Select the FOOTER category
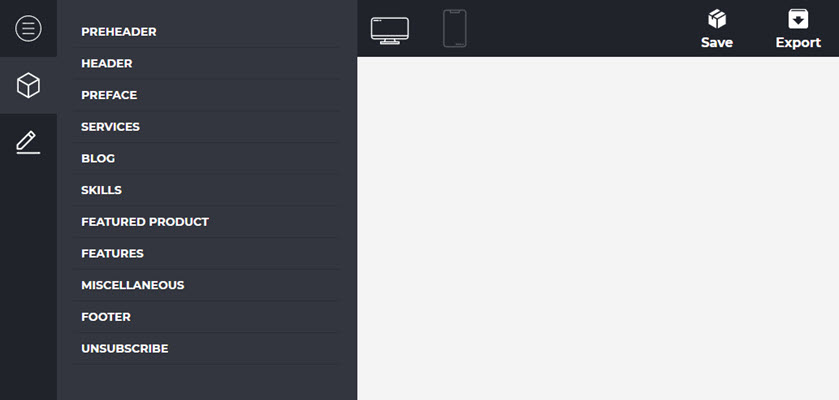Screen dimensions: 839x400 click(206, 317)
